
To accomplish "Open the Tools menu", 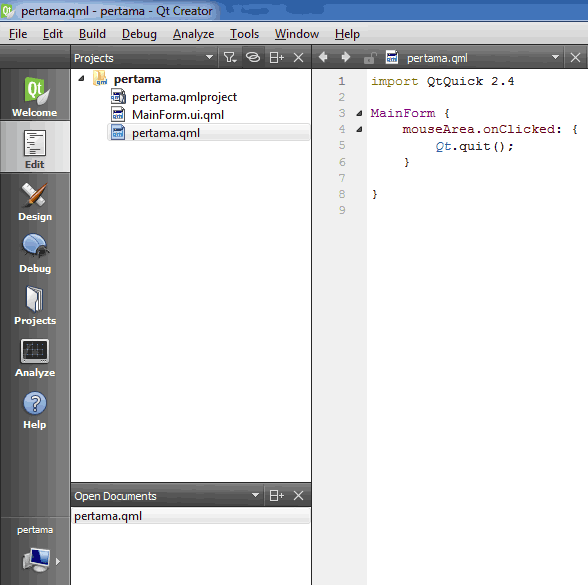I will click(244, 34).
